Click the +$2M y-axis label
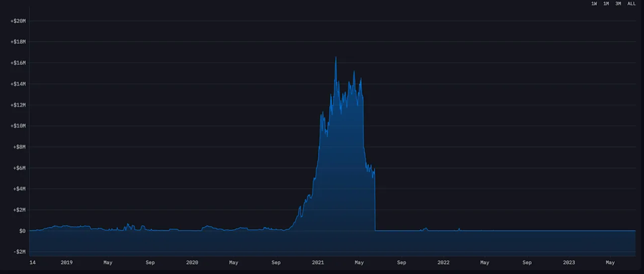Screen dimensions: 644x274 click(20, 210)
